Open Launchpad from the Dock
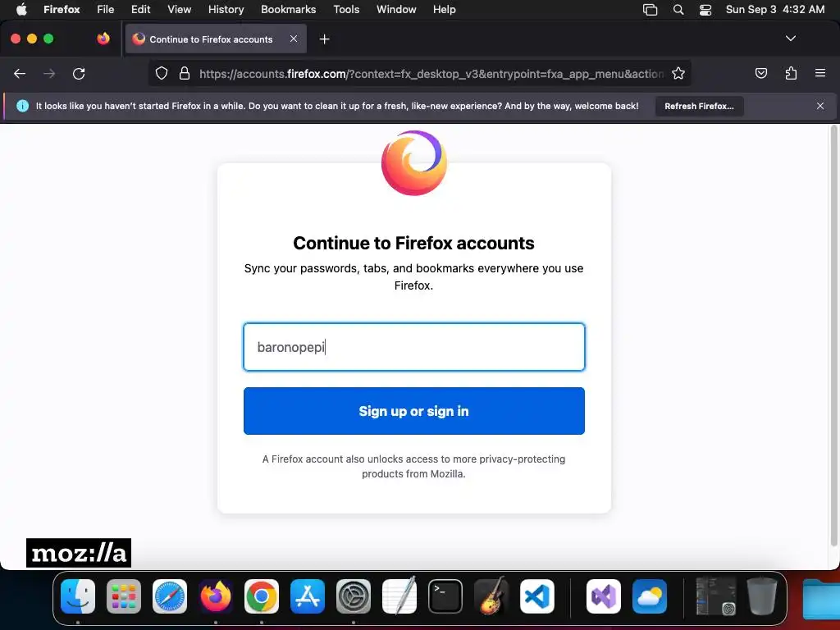The width and height of the screenshot is (840, 630). [124, 596]
